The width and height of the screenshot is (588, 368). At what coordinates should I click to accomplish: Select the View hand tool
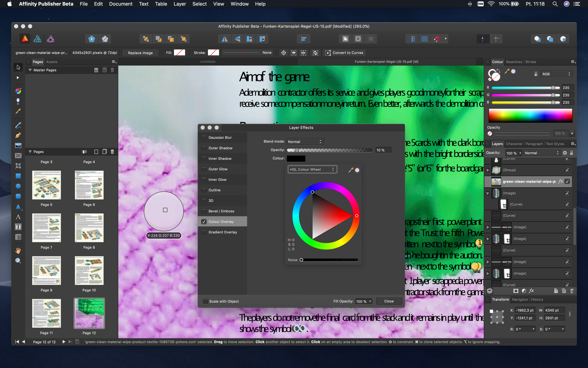(x=18, y=251)
